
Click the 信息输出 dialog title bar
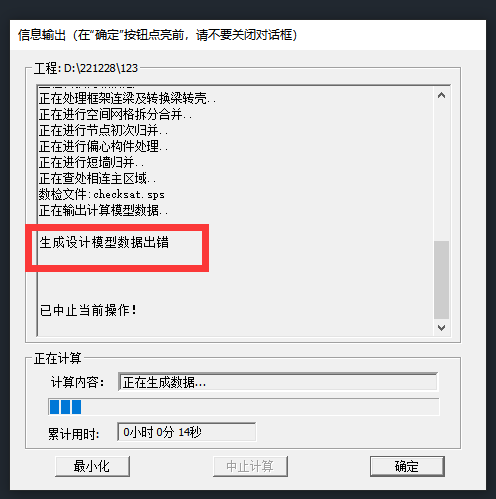248,35
